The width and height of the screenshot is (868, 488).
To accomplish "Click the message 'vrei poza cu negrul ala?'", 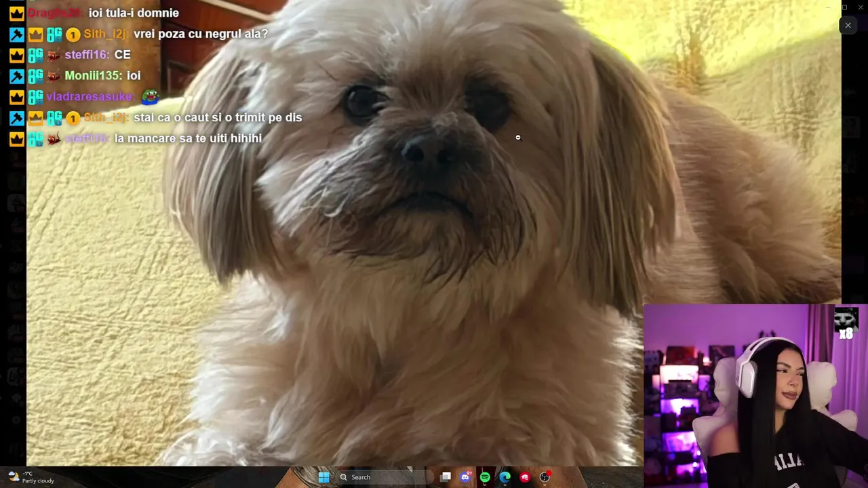I will pyautogui.click(x=201, y=34).
